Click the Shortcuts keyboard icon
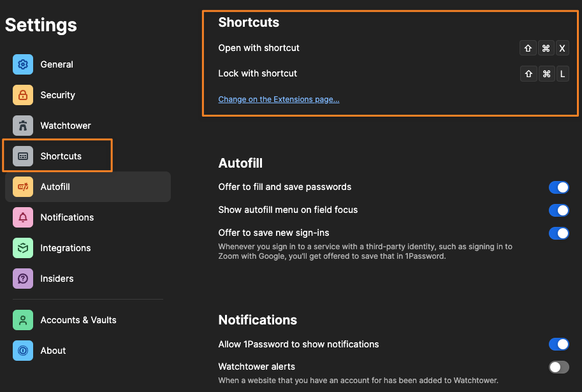Image resolution: width=582 pixels, height=392 pixels. pos(23,156)
